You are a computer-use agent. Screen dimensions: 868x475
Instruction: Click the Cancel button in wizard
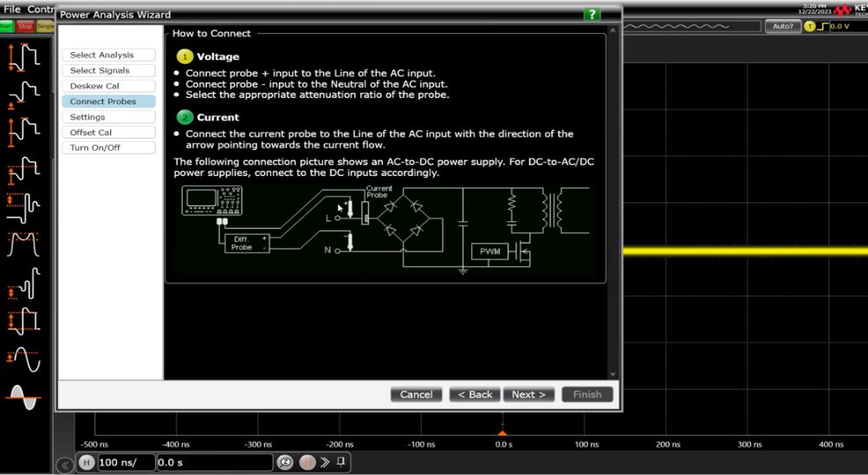416,394
